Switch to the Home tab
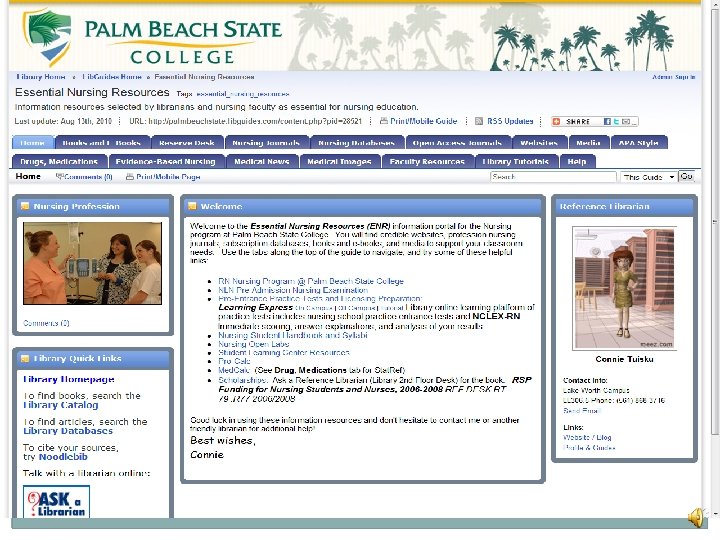 tap(33, 143)
